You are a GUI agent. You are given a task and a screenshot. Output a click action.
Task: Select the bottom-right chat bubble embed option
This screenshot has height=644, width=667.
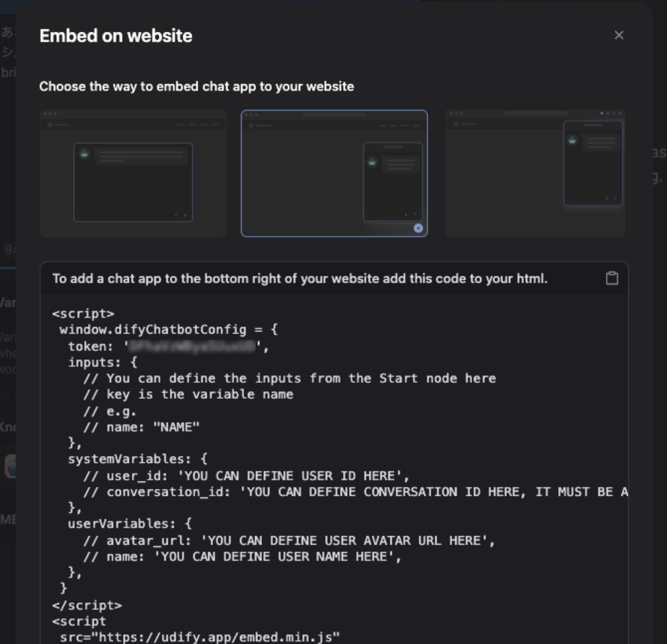(x=334, y=173)
